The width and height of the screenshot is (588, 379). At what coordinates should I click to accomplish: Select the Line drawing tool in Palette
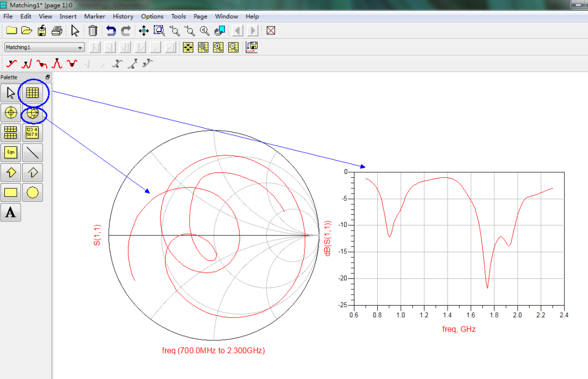tap(32, 152)
